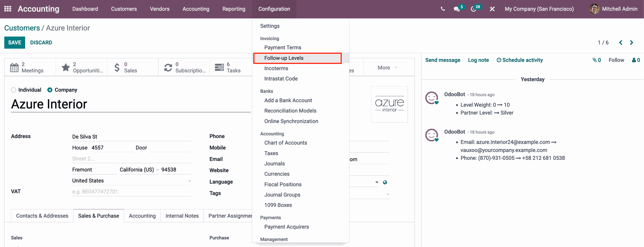644x247 pixels.
Task: Open the Tags field dropdown arrow
Action: click(x=388, y=194)
